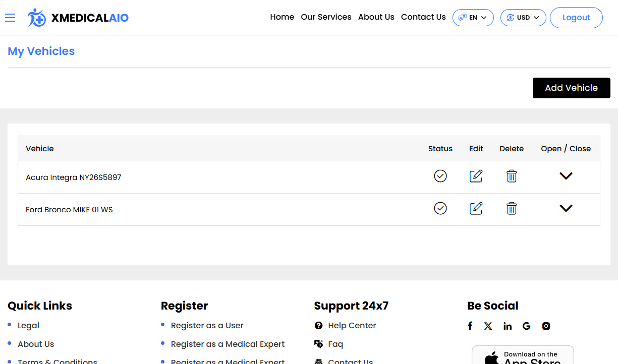Navigate to the About Us header menu
This screenshot has width=618, height=364.
tap(376, 17)
